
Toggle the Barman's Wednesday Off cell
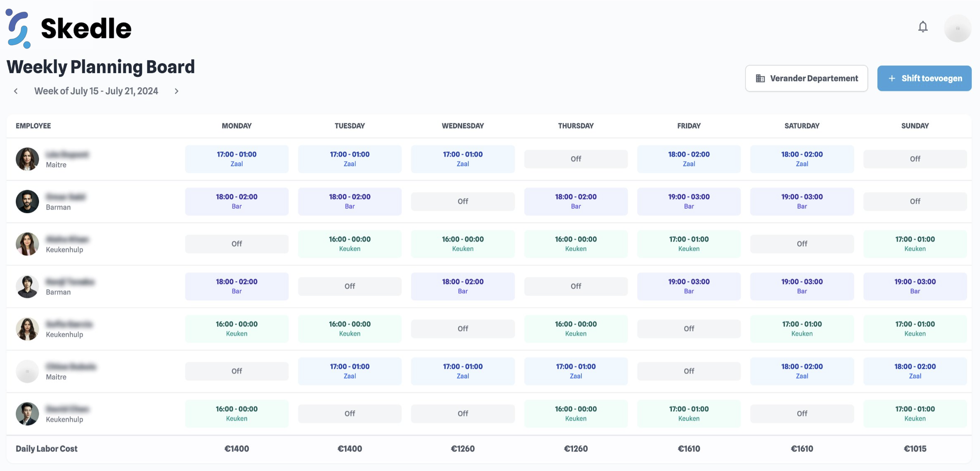(463, 201)
